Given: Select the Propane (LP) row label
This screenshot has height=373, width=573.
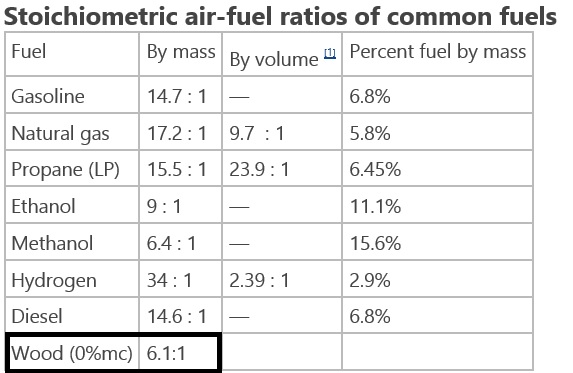Looking at the screenshot, I should point(65,170).
